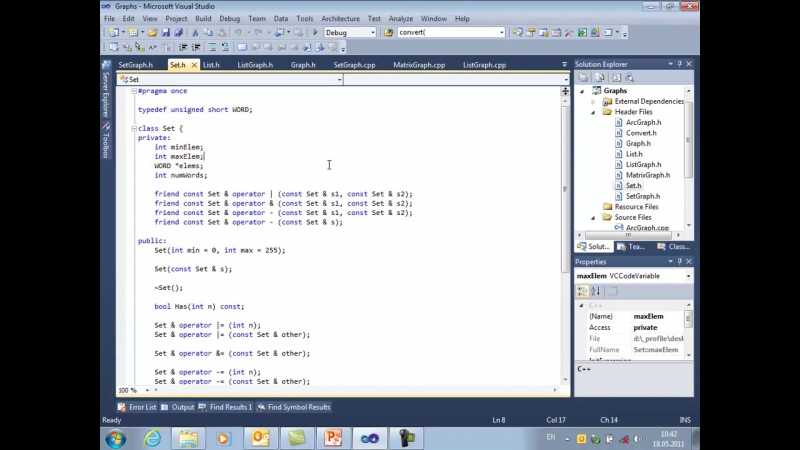Viewport: 800px width, 450px height.
Task: Show Find Symbol Results panel
Action: click(293, 407)
